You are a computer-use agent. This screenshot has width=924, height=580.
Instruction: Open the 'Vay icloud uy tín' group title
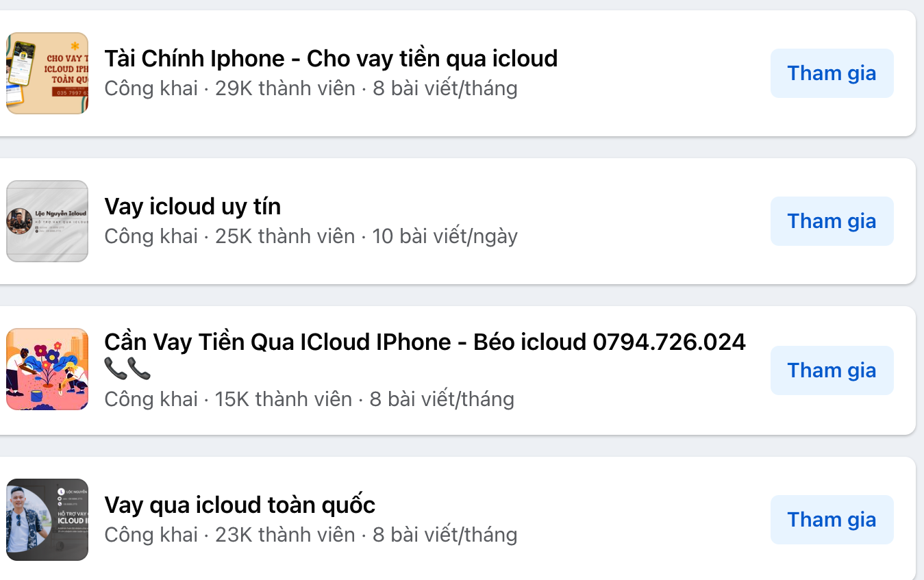(192, 206)
